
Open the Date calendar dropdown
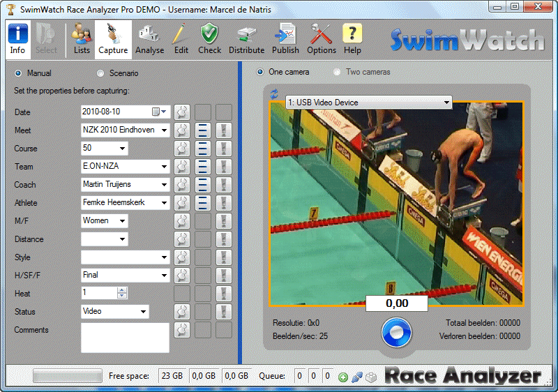click(160, 112)
